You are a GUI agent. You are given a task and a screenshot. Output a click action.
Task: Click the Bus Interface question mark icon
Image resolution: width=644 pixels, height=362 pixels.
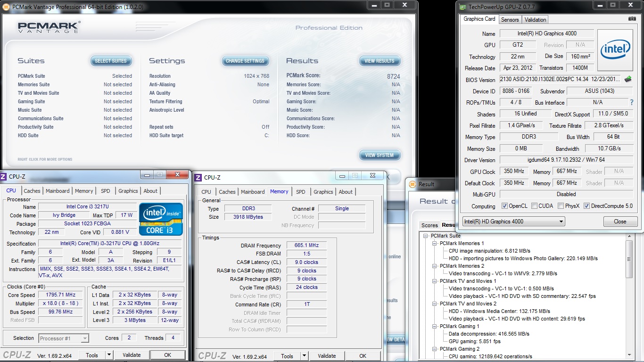pyautogui.click(x=632, y=102)
